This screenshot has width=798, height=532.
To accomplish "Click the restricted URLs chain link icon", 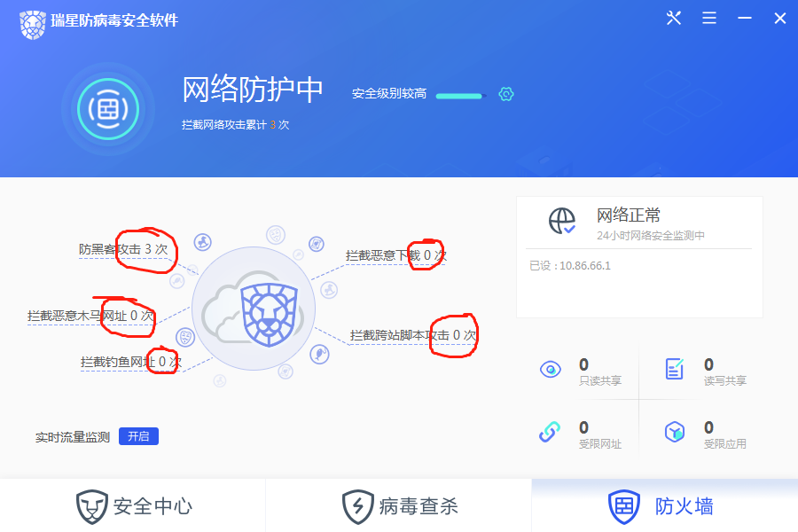I will pyautogui.click(x=550, y=432).
